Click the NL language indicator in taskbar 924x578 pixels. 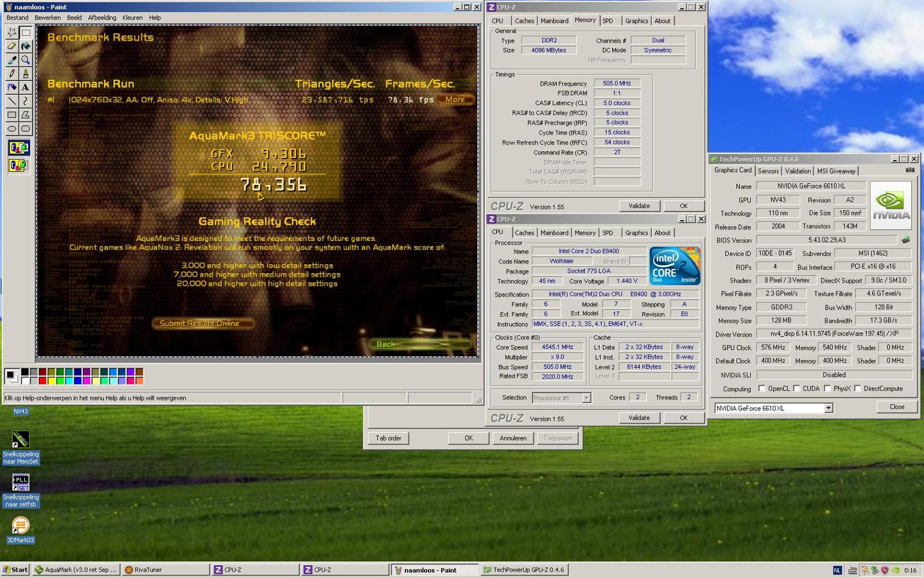pyautogui.click(x=837, y=570)
